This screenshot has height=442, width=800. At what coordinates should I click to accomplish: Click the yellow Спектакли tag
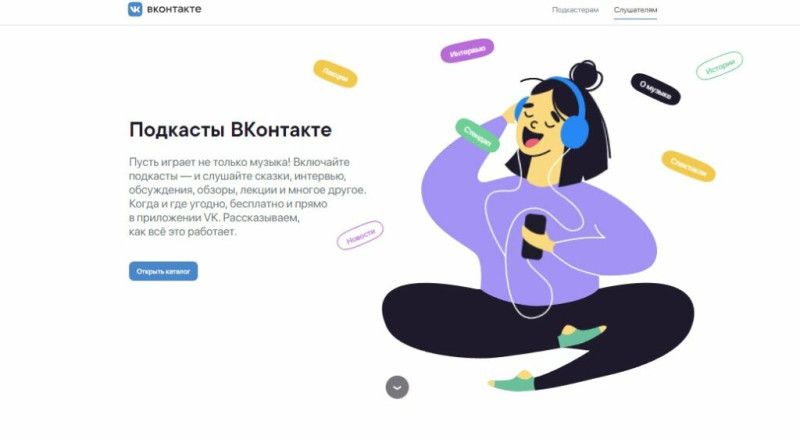coord(688,166)
